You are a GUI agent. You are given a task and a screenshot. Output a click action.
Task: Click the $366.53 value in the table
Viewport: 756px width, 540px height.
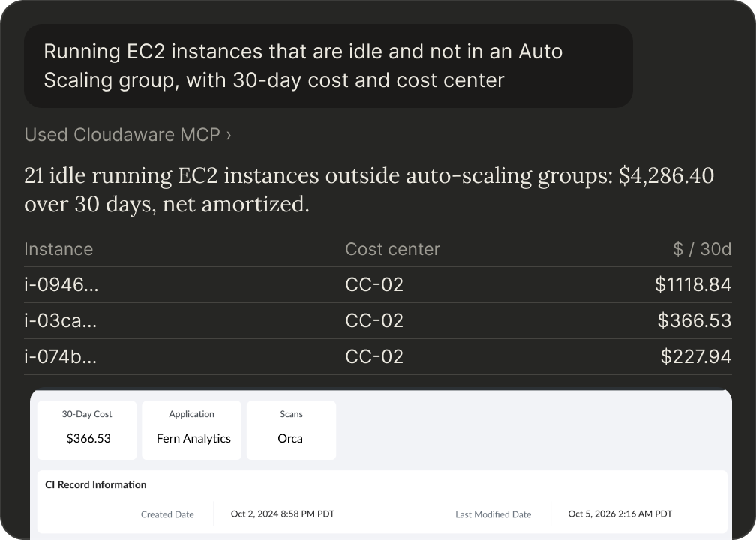pos(694,321)
